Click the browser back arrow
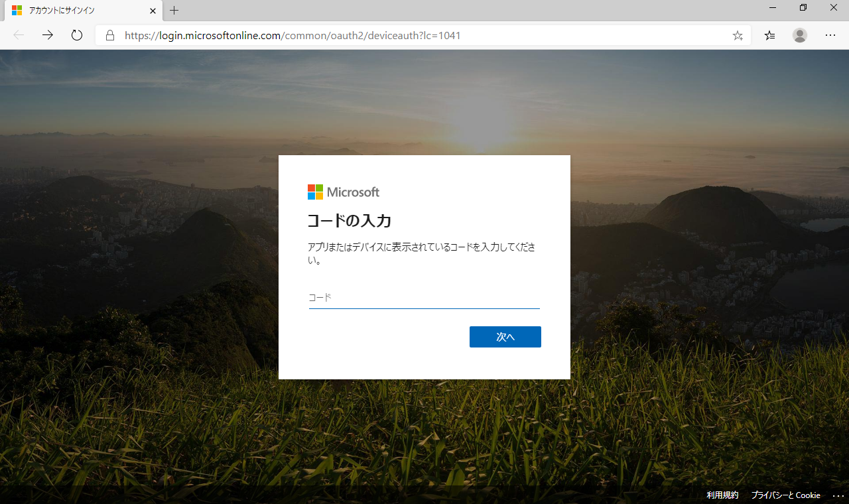This screenshot has width=849, height=504. pyautogui.click(x=19, y=35)
